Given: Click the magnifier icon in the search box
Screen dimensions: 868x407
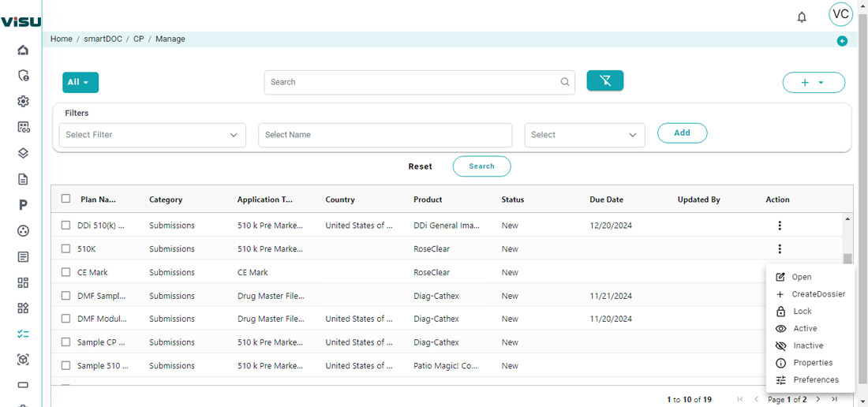Looking at the screenshot, I should [565, 82].
